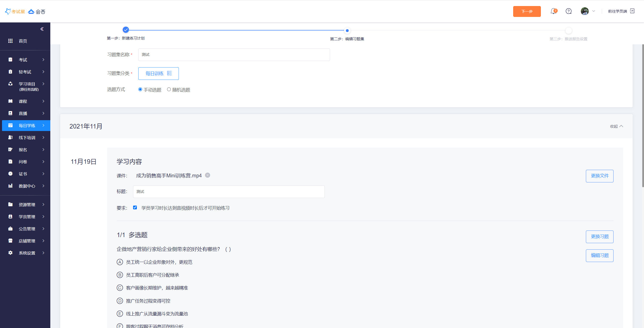Click the user avatar picture
The image size is (644, 328).
[x=585, y=11]
